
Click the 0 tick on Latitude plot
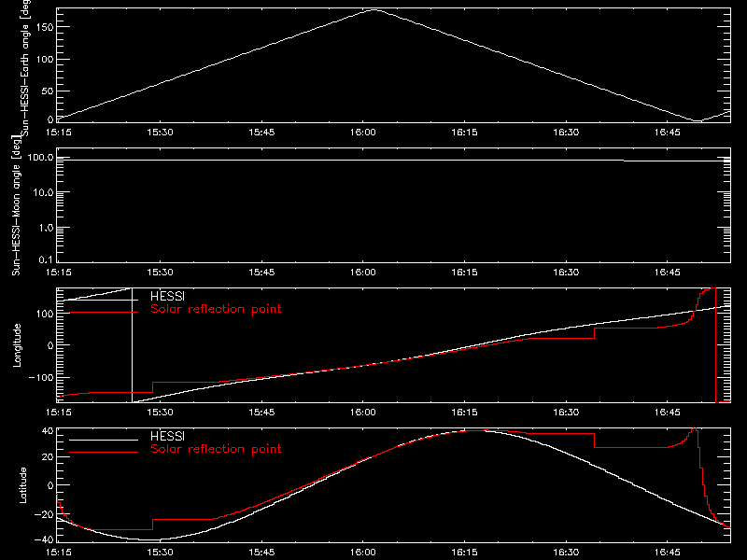tap(50, 485)
